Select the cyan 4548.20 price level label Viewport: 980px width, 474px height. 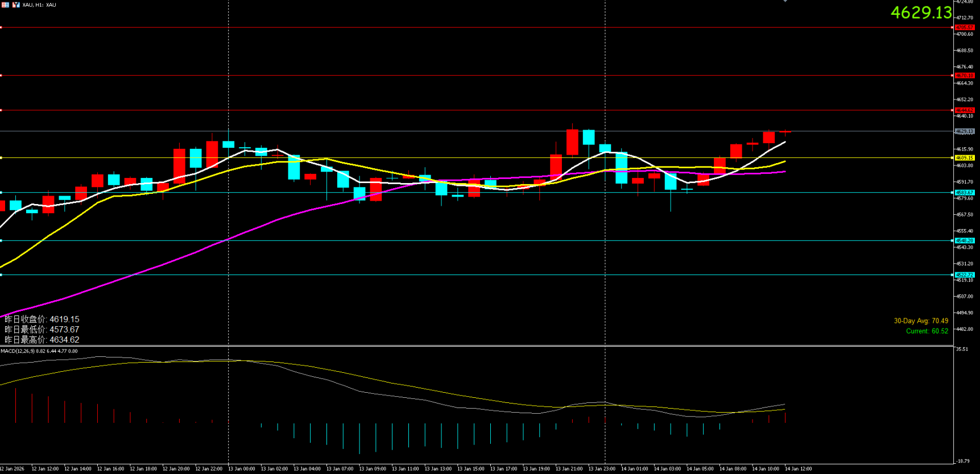click(x=965, y=241)
